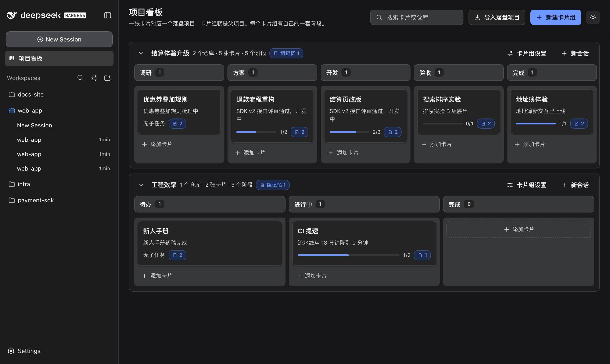Image resolution: width=610 pixels, height=364 pixels.
Task: Click the payment-sdk folder icon
Action: pyautogui.click(x=11, y=200)
